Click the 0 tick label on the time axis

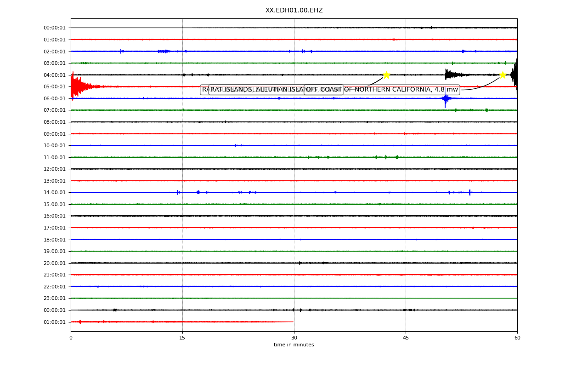[x=71, y=338]
